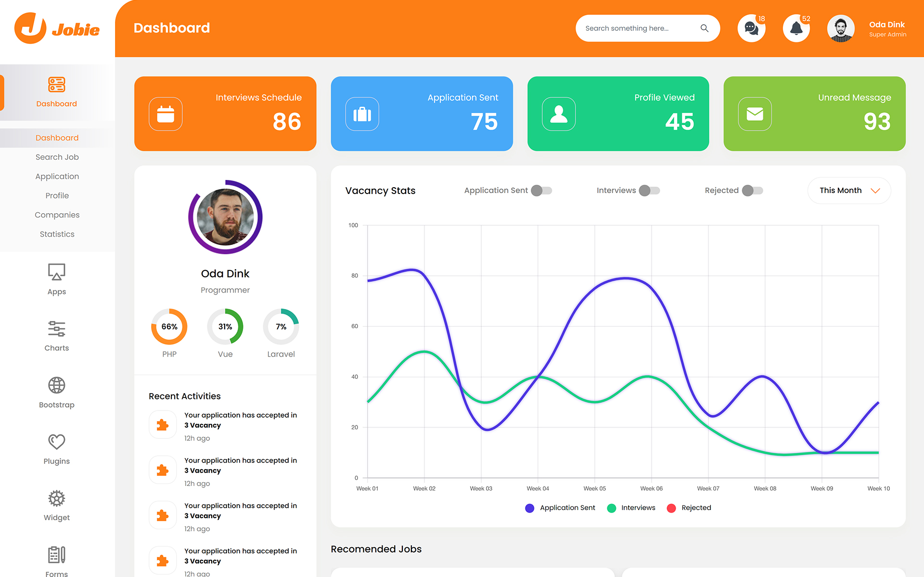Viewport: 924px width, 577px height.
Task: Select Statistics in sidebar menu
Action: click(x=57, y=234)
